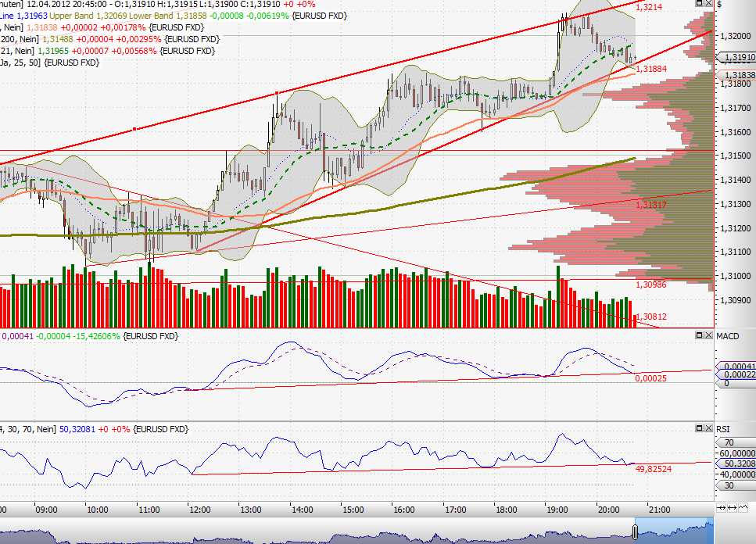This screenshot has width=756, height=544.
Task: Maximize the MACD indicator pane
Action: 699,335
